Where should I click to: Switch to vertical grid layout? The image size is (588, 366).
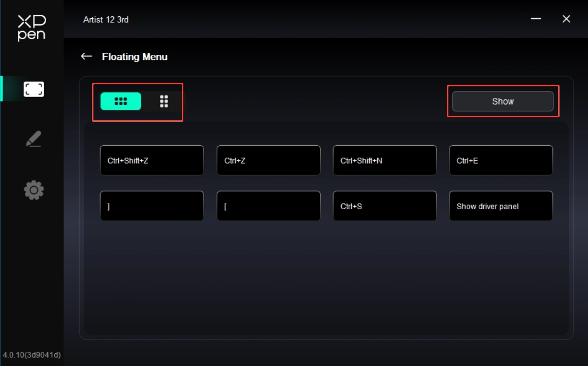(164, 101)
